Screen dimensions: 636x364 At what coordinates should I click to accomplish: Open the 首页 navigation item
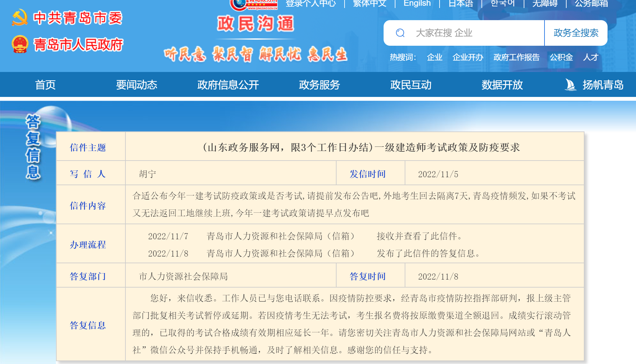tap(45, 85)
